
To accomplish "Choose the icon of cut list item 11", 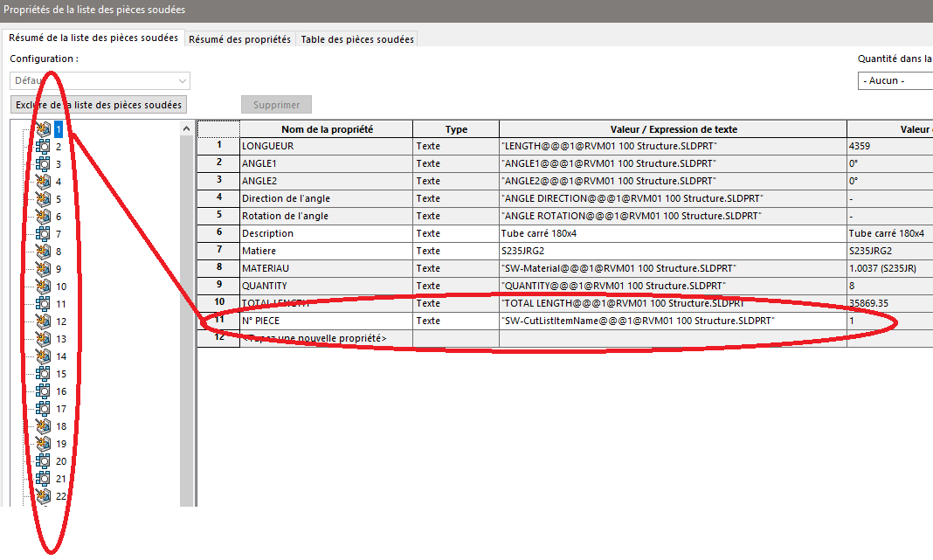I will pyautogui.click(x=43, y=304).
